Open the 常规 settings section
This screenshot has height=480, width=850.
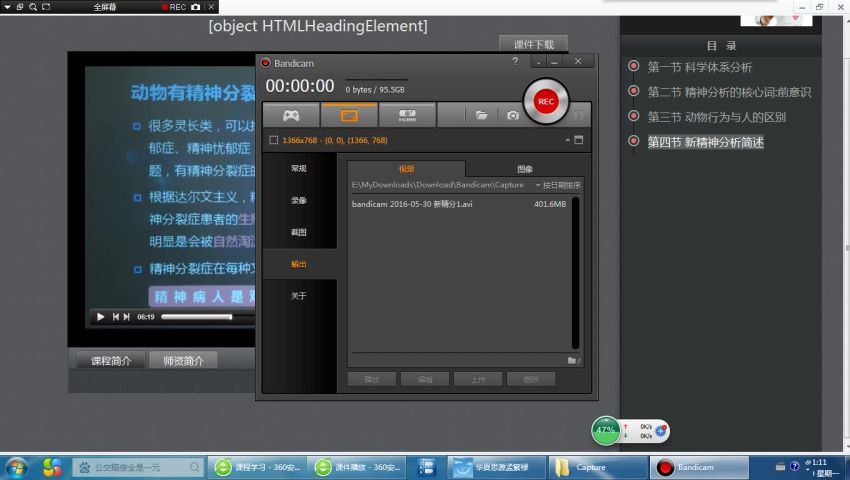click(x=299, y=168)
